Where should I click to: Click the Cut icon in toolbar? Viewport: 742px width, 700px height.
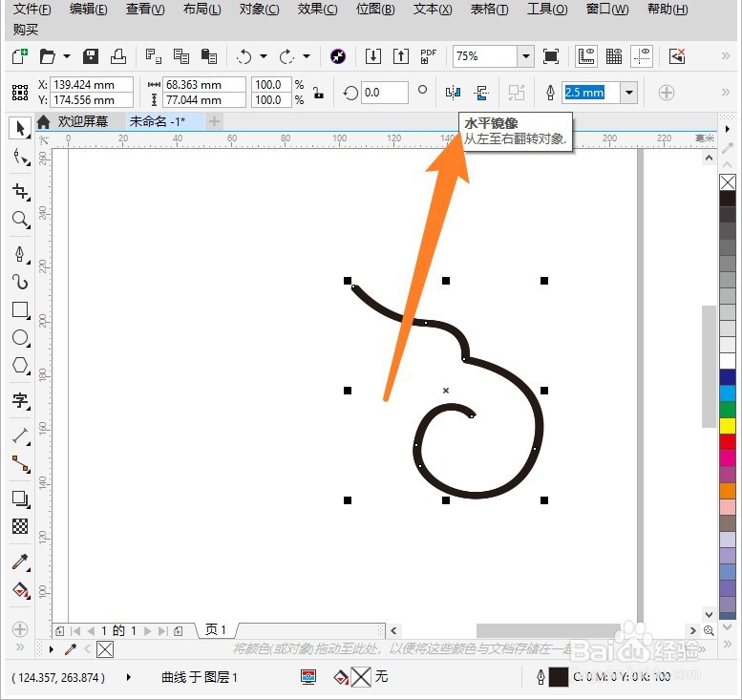pos(153,56)
